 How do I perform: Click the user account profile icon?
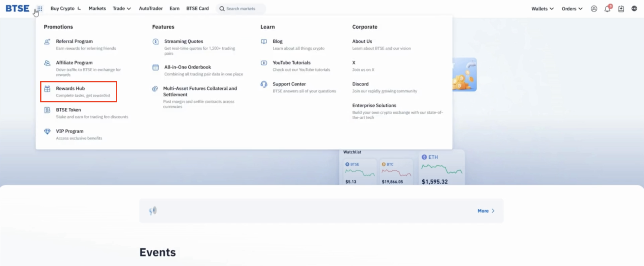[594, 9]
